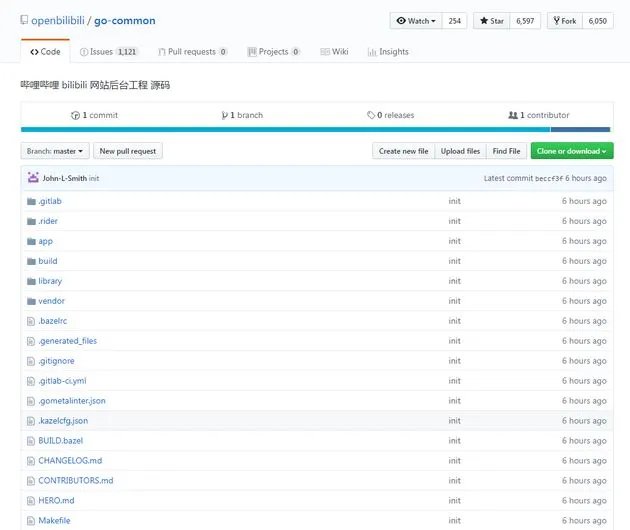The width and height of the screenshot is (630, 530).
Task: Open the Clone or download menu
Action: coord(572,151)
